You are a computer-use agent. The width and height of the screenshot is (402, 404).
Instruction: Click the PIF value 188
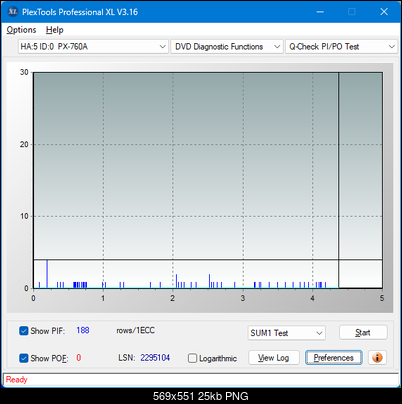[83, 330]
